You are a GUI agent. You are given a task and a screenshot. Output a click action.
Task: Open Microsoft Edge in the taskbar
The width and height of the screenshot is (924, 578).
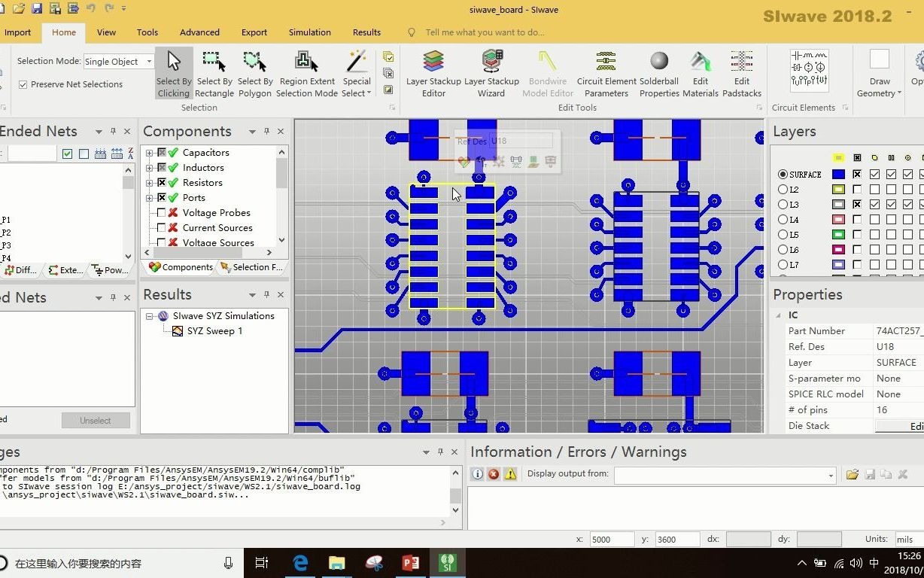tap(300, 562)
